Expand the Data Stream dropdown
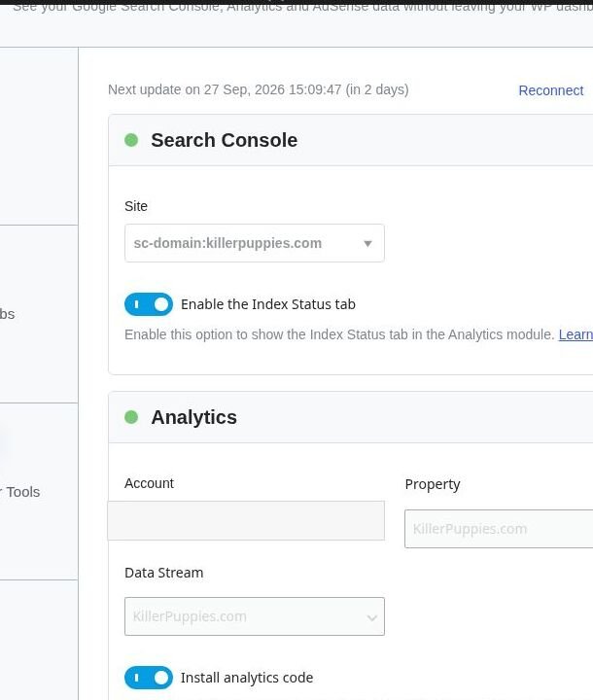Viewport: 593px width, 700px height. (255, 616)
